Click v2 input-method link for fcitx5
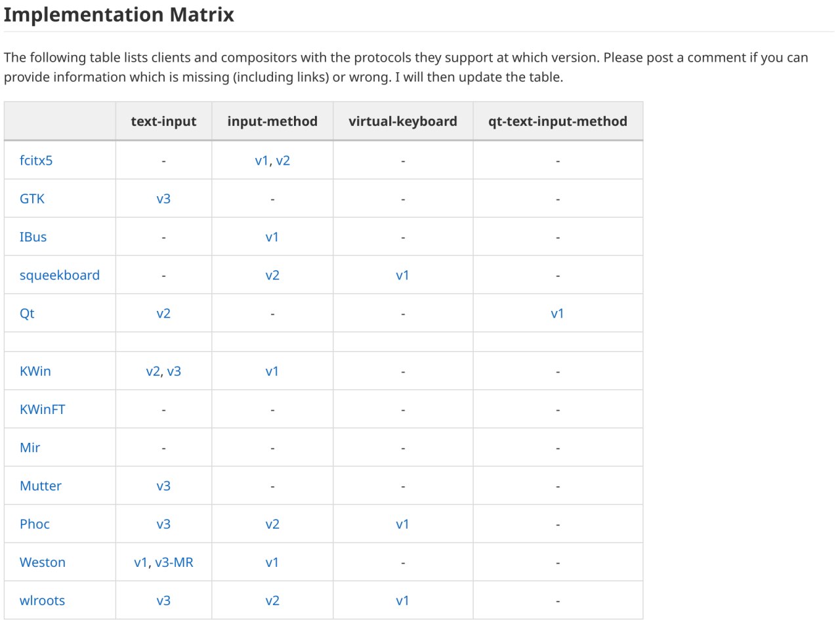Viewport: 840px width, 620px height. point(283,160)
